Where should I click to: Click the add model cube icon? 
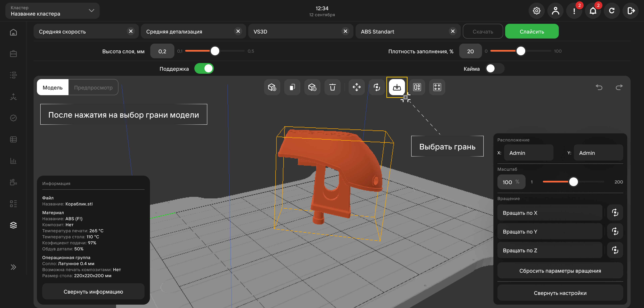[272, 87]
